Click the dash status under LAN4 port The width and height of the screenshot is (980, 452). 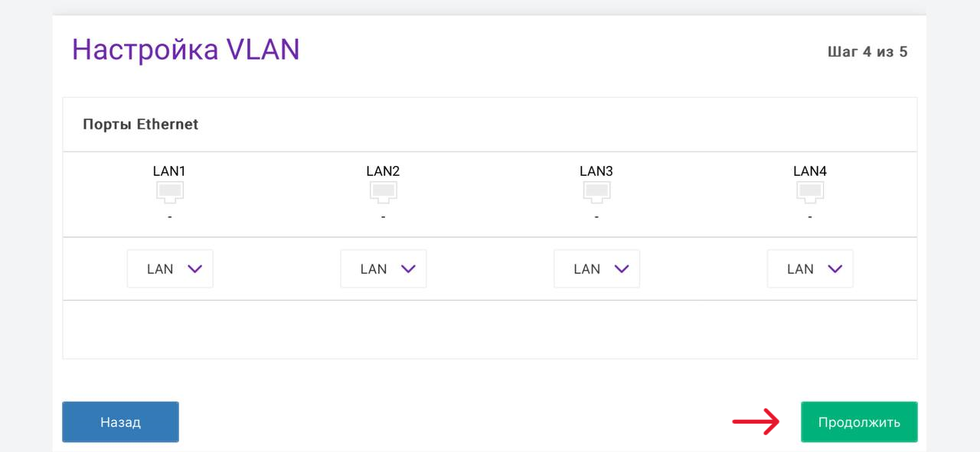[810, 218]
